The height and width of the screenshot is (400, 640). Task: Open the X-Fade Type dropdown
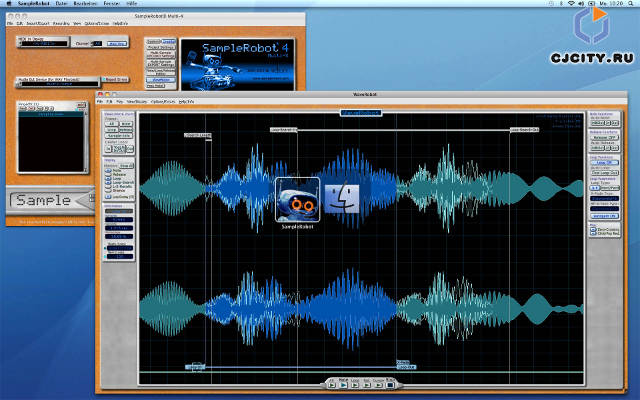coord(604,198)
